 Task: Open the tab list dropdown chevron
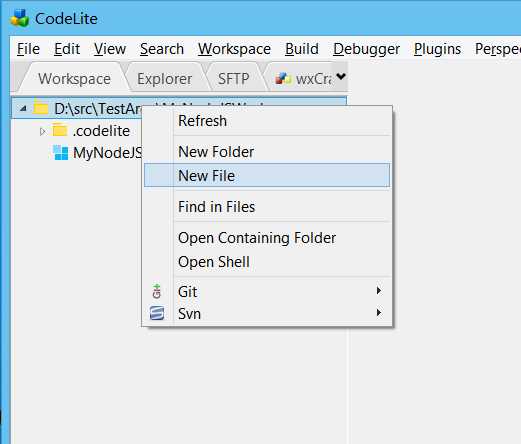pyautogui.click(x=341, y=76)
